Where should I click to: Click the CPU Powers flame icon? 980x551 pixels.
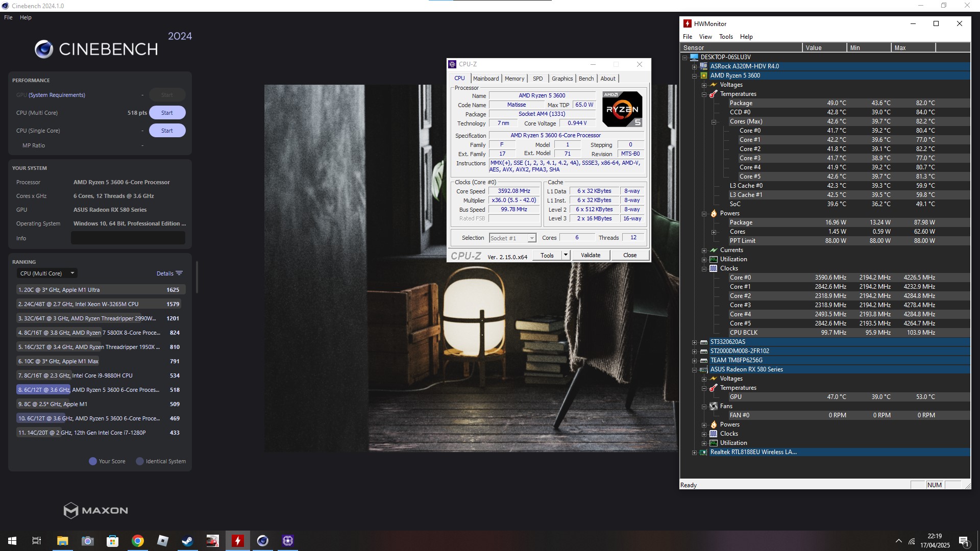(x=714, y=213)
